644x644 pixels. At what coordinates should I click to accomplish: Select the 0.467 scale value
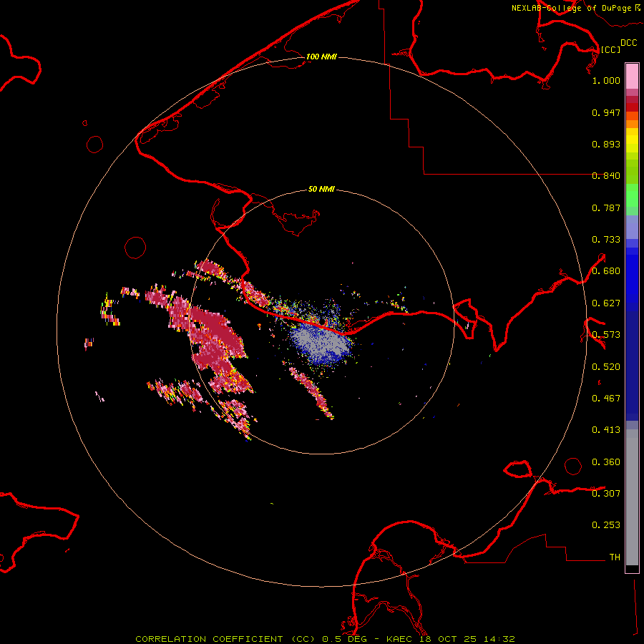606,399
